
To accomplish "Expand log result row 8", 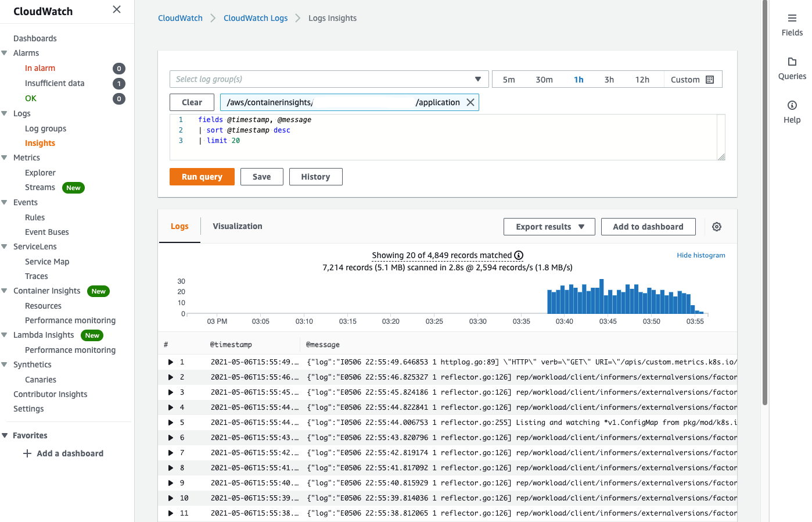I will tap(171, 468).
